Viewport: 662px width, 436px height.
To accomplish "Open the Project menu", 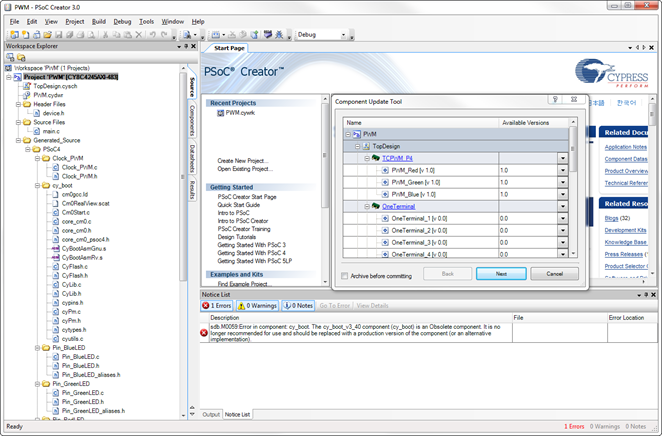I will [x=74, y=22].
